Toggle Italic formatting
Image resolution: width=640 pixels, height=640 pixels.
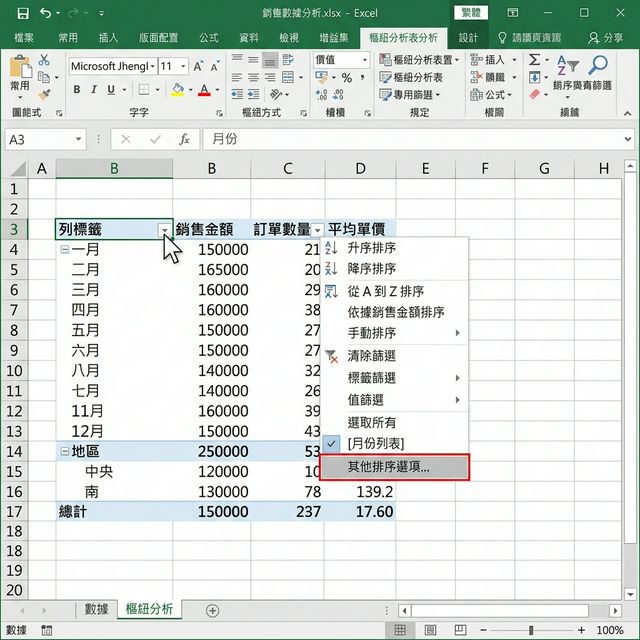[x=94, y=89]
